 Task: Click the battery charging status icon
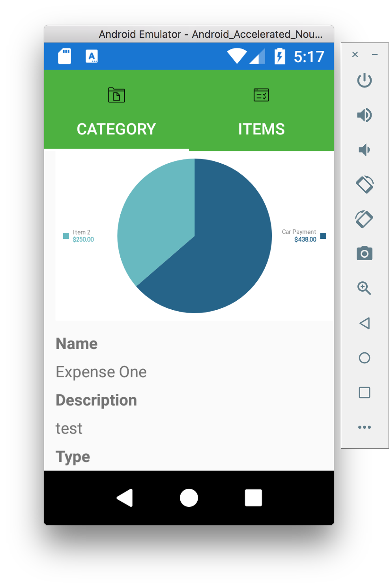(280, 56)
